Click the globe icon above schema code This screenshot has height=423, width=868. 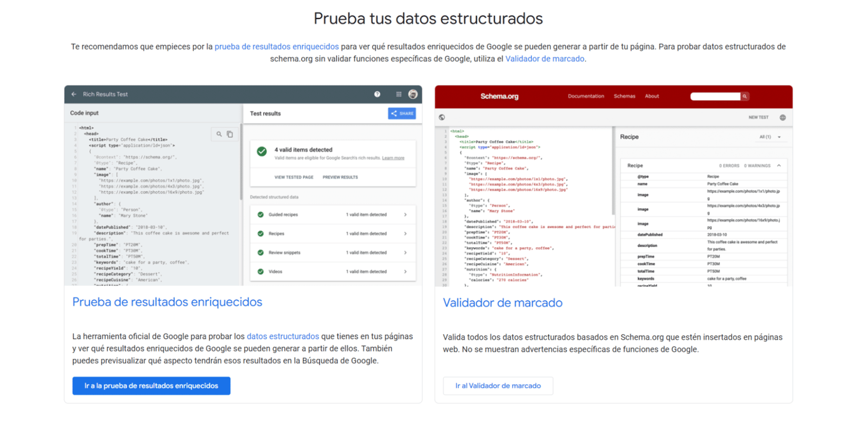point(442,117)
